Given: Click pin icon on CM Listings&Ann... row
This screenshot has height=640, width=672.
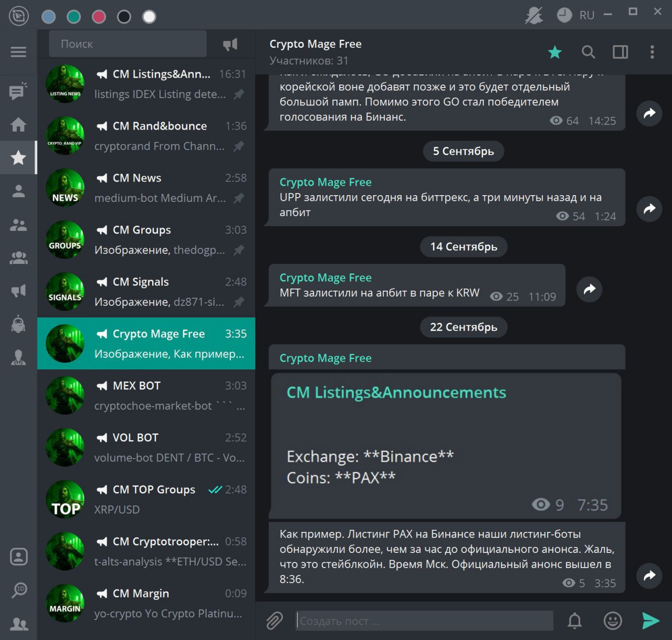Looking at the screenshot, I should [239, 94].
